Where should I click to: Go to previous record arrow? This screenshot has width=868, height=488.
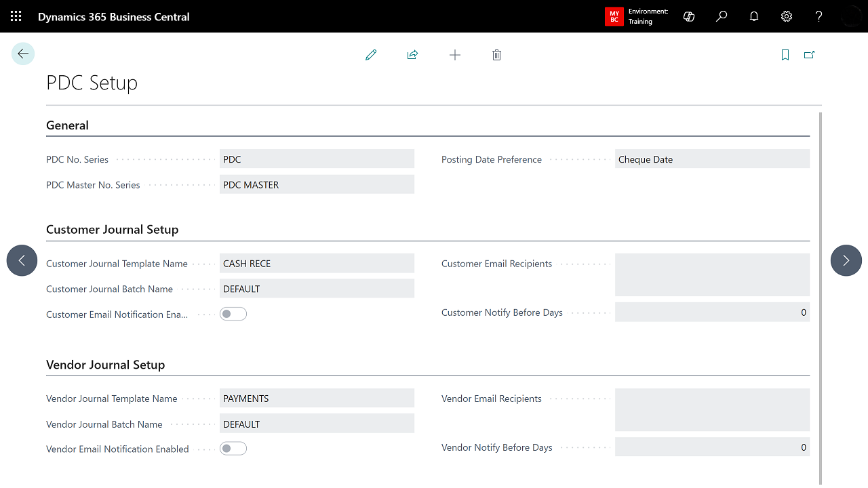coord(22,260)
